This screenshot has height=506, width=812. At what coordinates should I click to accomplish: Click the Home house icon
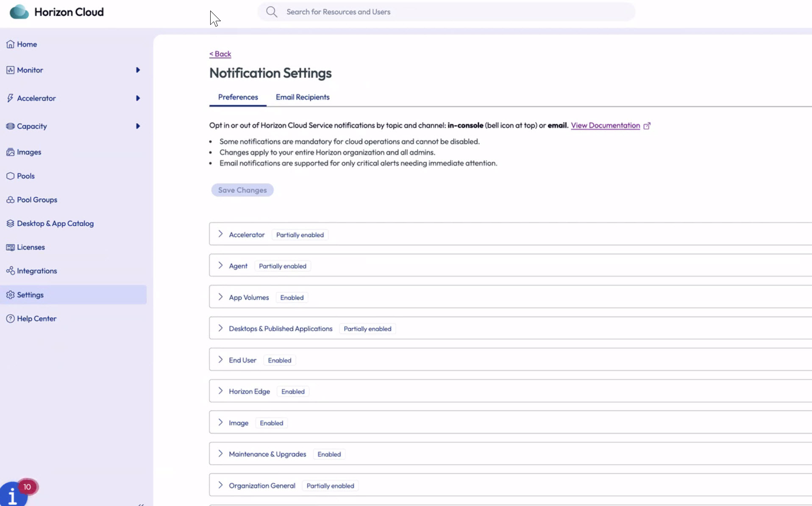tap(11, 44)
